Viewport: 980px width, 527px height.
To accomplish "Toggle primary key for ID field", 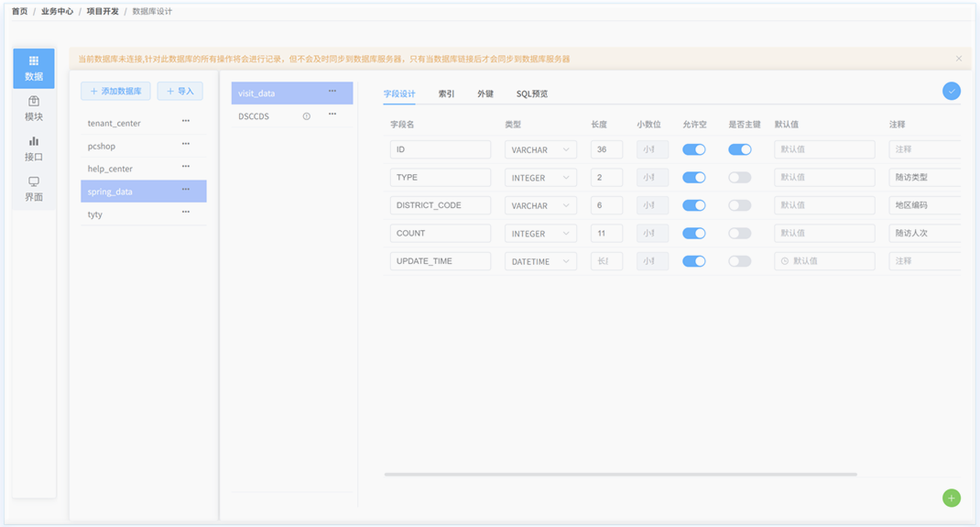I will click(x=739, y=149).
